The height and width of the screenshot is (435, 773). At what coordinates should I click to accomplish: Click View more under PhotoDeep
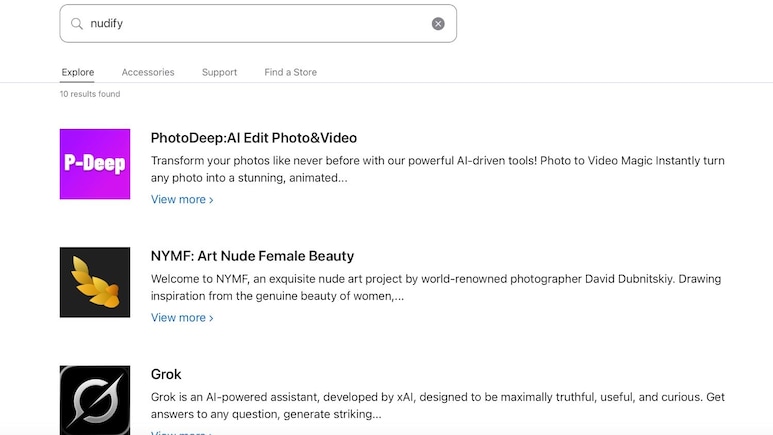182,200
